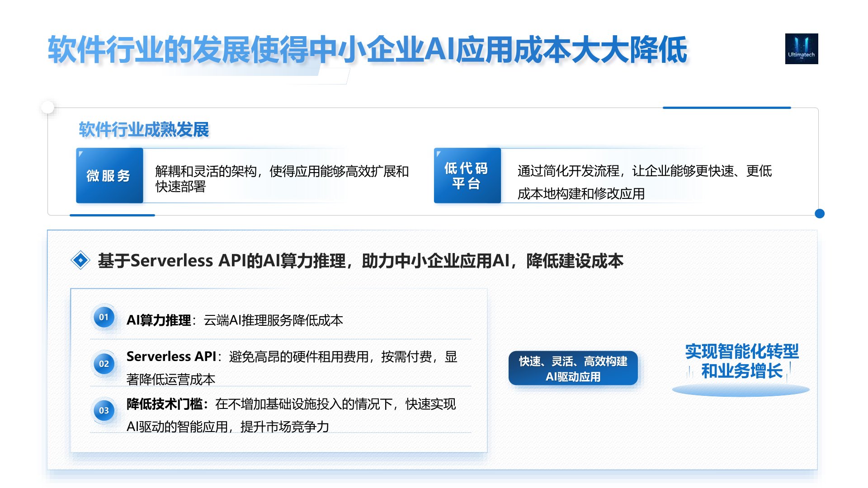Click the 低代码平台 blue label box
The height and width of the screenshot is (488, 868).
467,176
